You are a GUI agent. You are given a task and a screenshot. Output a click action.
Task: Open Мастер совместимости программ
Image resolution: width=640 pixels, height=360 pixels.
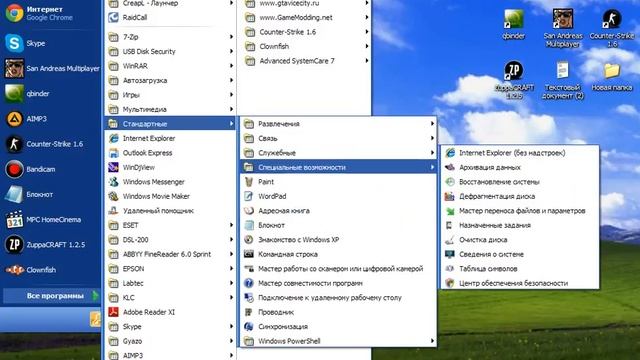click(x=338, y=283)
